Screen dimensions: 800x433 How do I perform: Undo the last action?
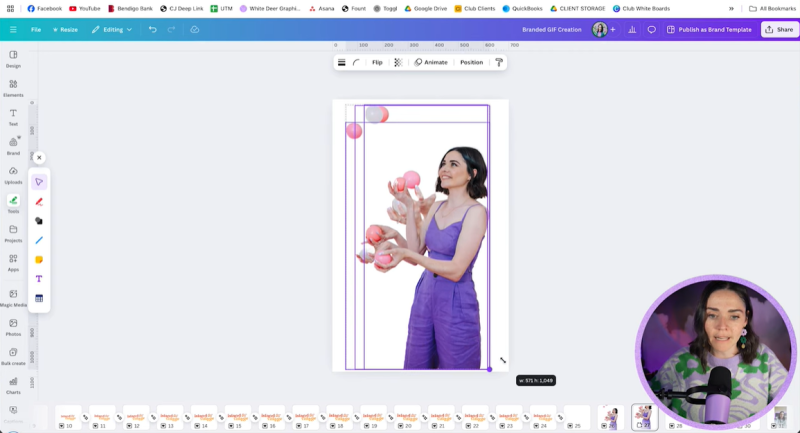click(x=153, y=30)
